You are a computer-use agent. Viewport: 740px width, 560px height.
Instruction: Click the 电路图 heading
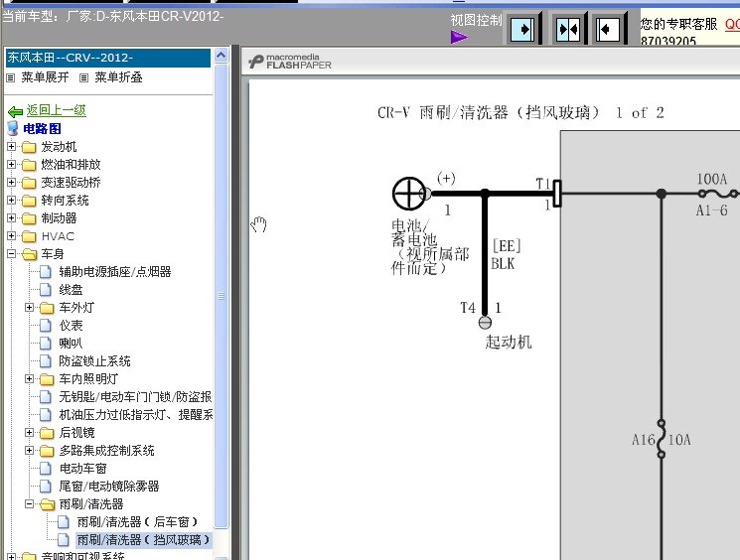tap(42, 129)
